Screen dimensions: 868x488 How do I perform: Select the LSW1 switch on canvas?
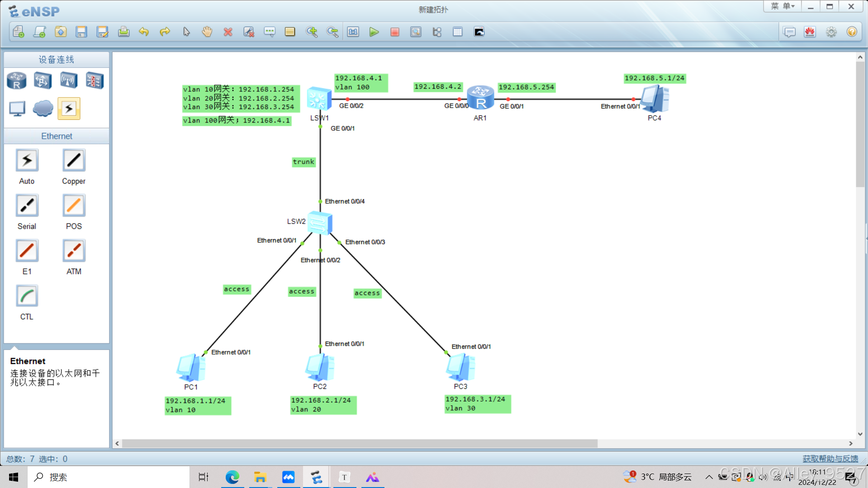click(x=319, y=98)
